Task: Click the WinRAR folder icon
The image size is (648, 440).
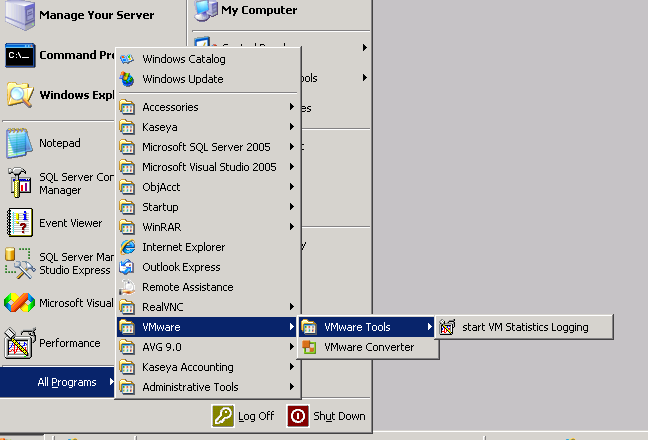Action: click(127, 227)
